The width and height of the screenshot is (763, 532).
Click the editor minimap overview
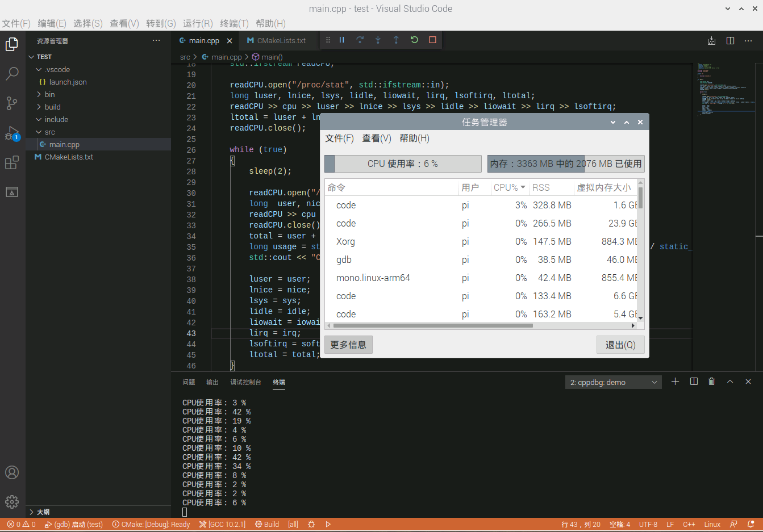(727, 90)
